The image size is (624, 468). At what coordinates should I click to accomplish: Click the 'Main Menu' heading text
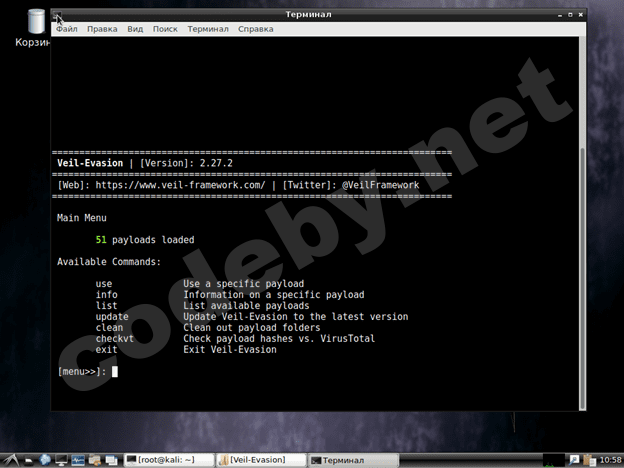82,218
